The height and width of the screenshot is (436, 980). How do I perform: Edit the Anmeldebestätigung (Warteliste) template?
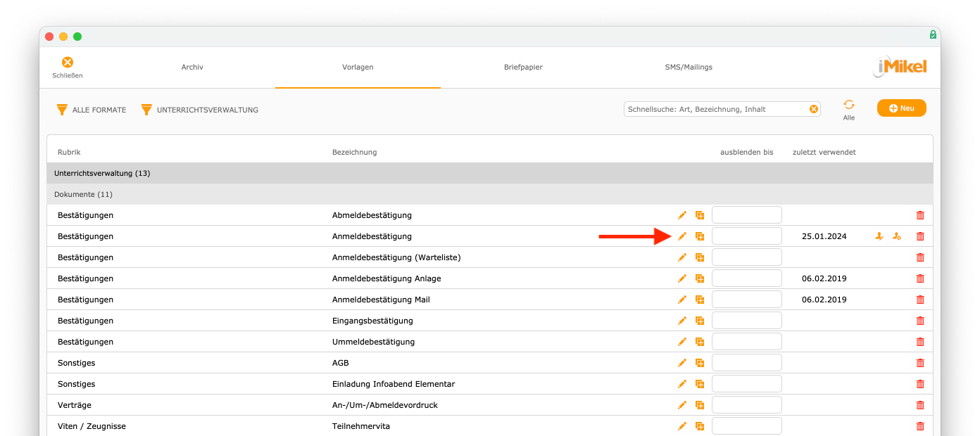coord(682,257)
